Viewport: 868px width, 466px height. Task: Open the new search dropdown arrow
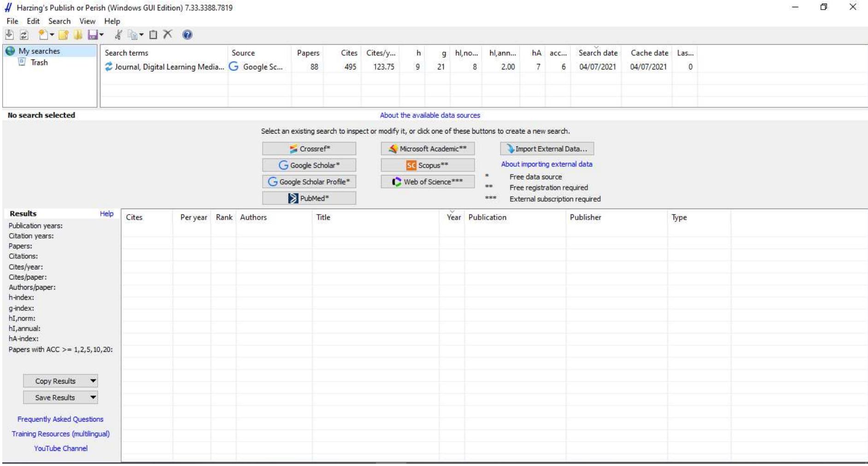(x=52, y=35)
